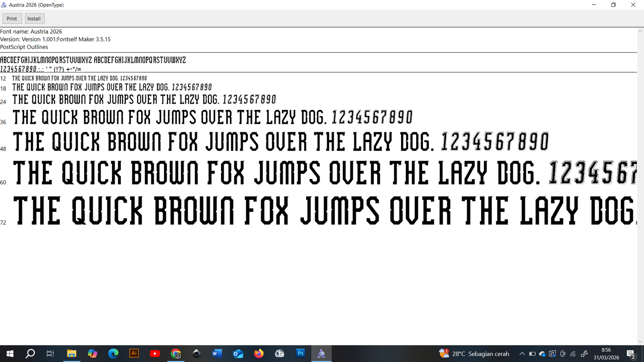Open the Windows Start menu
The height and width of the screenshot is (362, 644).
[x=10, y=354]
